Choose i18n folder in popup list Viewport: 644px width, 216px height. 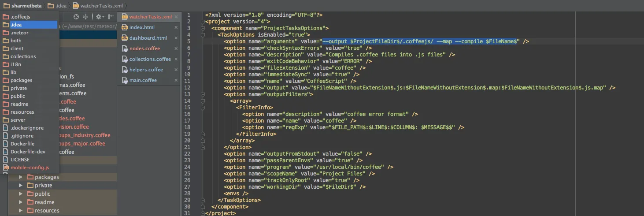30,64
